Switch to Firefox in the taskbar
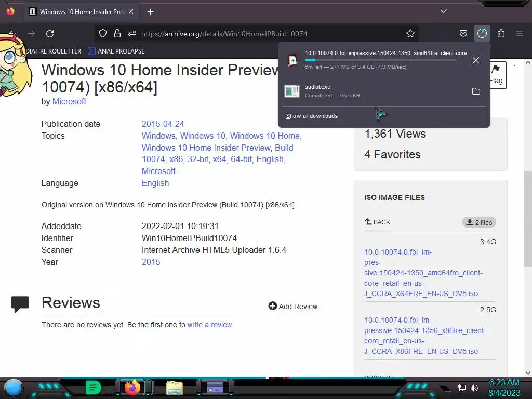 132,387
